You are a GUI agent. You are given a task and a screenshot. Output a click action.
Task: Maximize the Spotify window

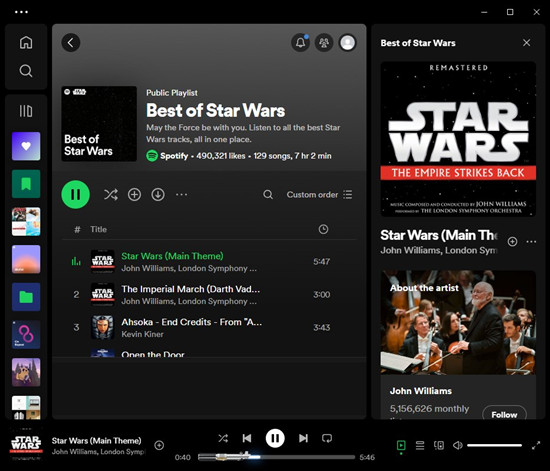point(510,12)
